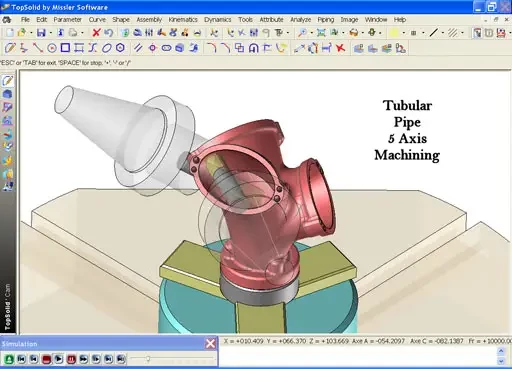
Task: Click the scroll up arrow in message area
Action: pos(501,351)
